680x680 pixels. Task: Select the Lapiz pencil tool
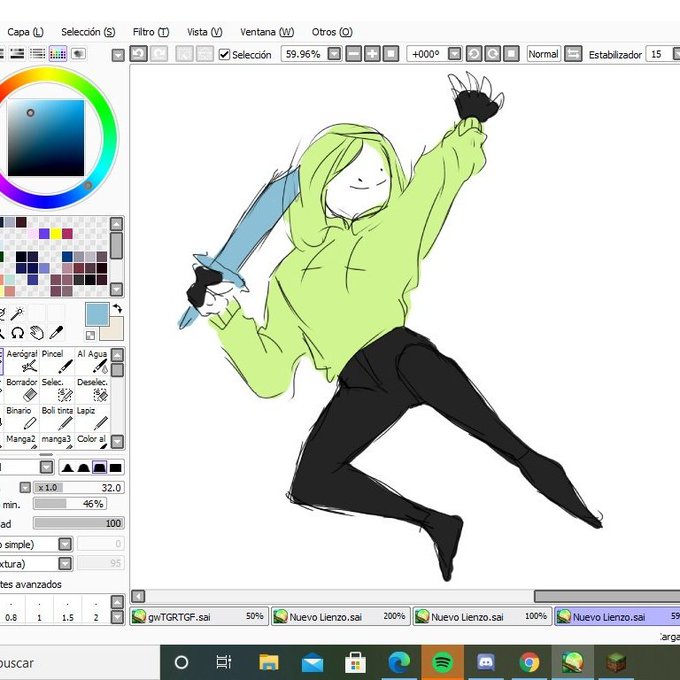coord(92,418)
